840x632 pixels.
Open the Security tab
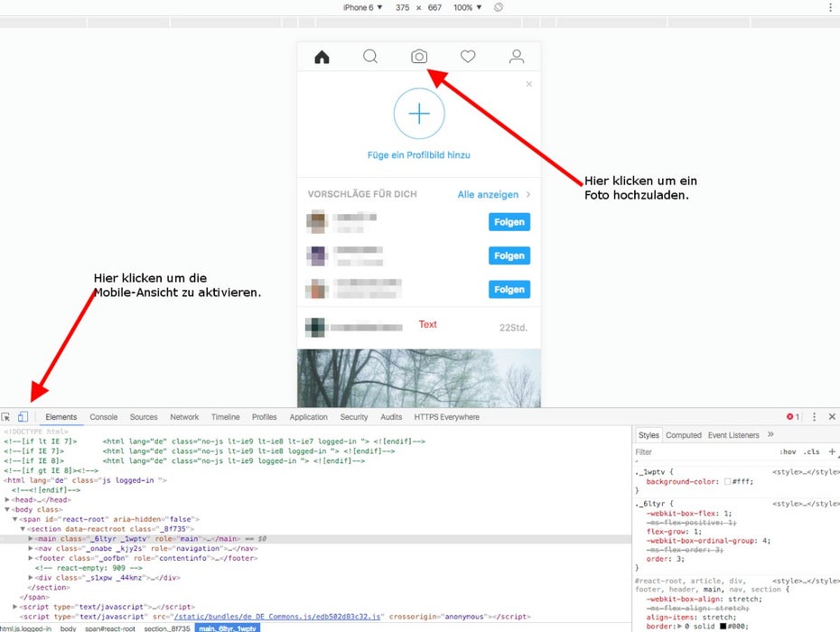coord(353,417)
